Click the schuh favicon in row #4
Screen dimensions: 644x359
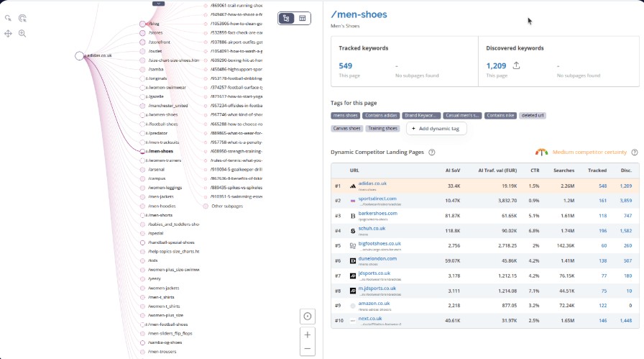[353, 231]
